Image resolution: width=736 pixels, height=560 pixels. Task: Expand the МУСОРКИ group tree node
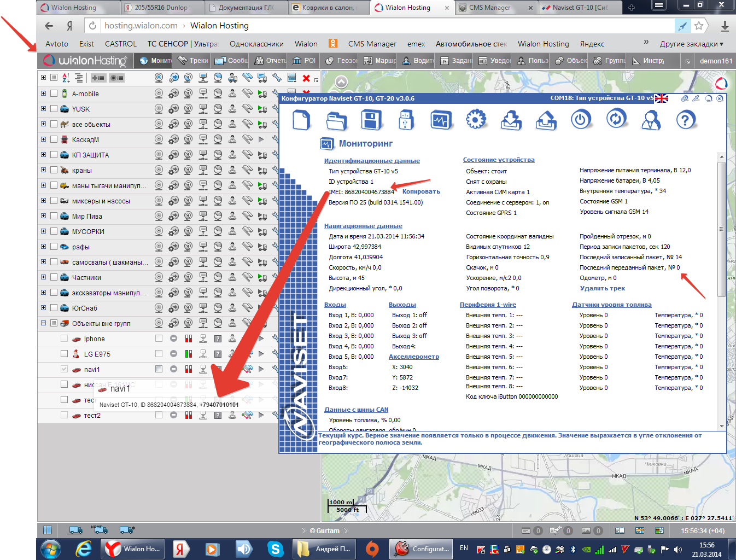tap(43, 231)
